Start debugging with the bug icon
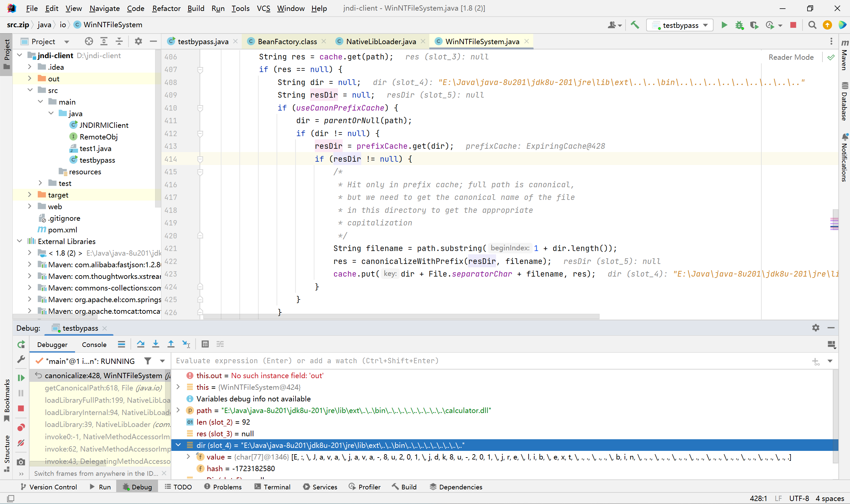The height and width of the screenshot is (504, 850). pyautogui.click(x=739, y=25)
